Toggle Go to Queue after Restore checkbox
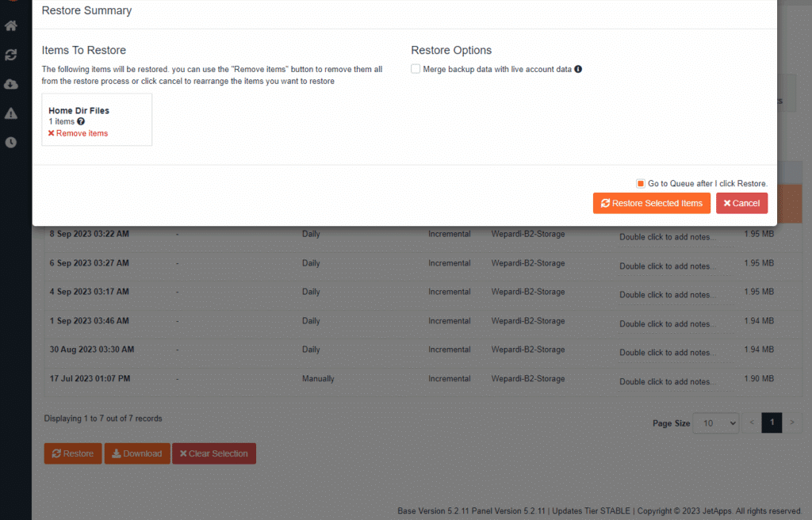The image size is (812, 520). click(641, 183)
